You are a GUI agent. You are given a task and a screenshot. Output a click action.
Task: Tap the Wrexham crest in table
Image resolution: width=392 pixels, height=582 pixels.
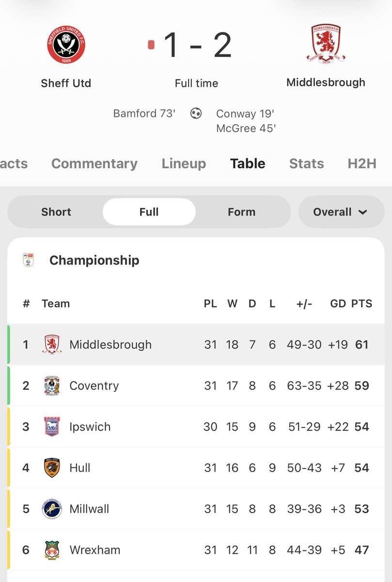click(52, 550)
